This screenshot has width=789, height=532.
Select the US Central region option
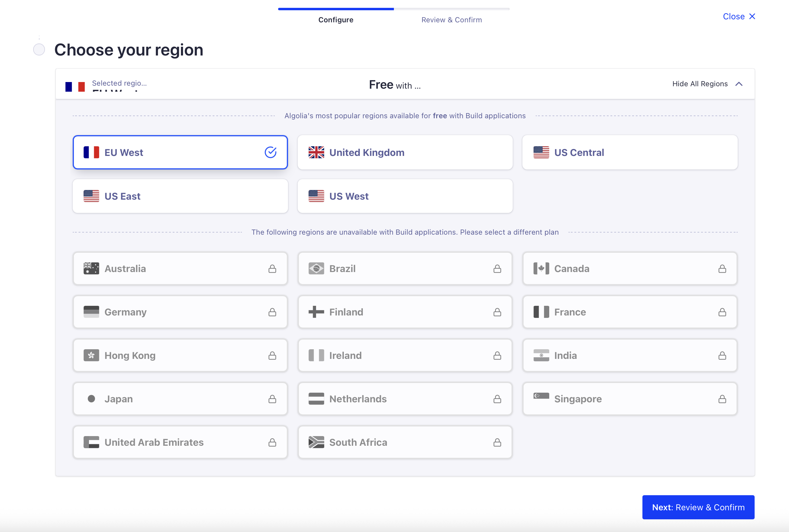(x=629, y=152)
